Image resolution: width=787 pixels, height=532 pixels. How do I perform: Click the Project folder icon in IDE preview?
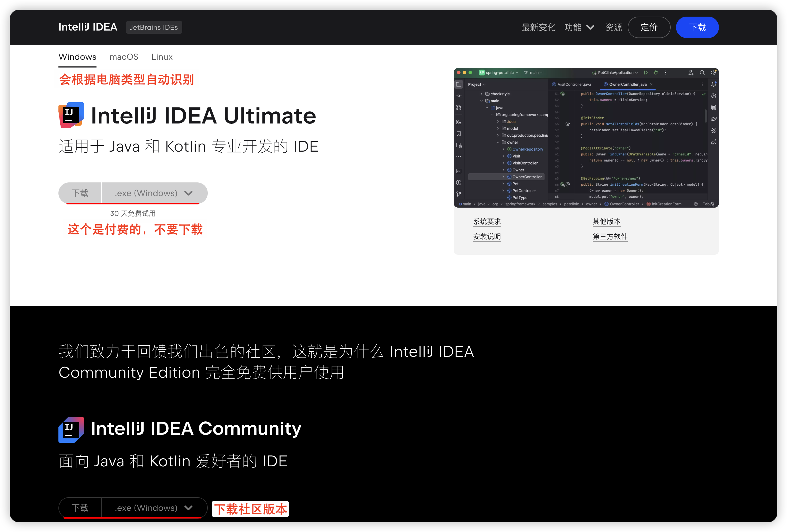[459, 84]
